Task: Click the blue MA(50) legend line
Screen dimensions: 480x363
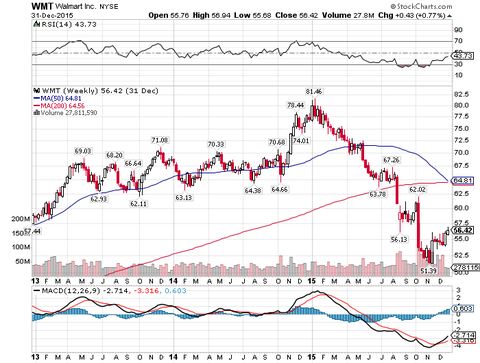Action: pyautogui.click(x=37, y=98)
